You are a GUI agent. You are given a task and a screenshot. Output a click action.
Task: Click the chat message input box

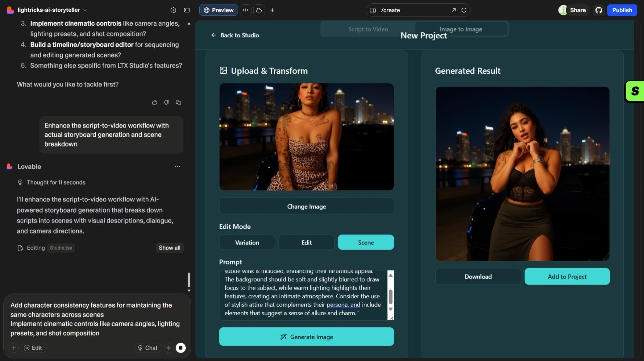click(x=97, y=319)
